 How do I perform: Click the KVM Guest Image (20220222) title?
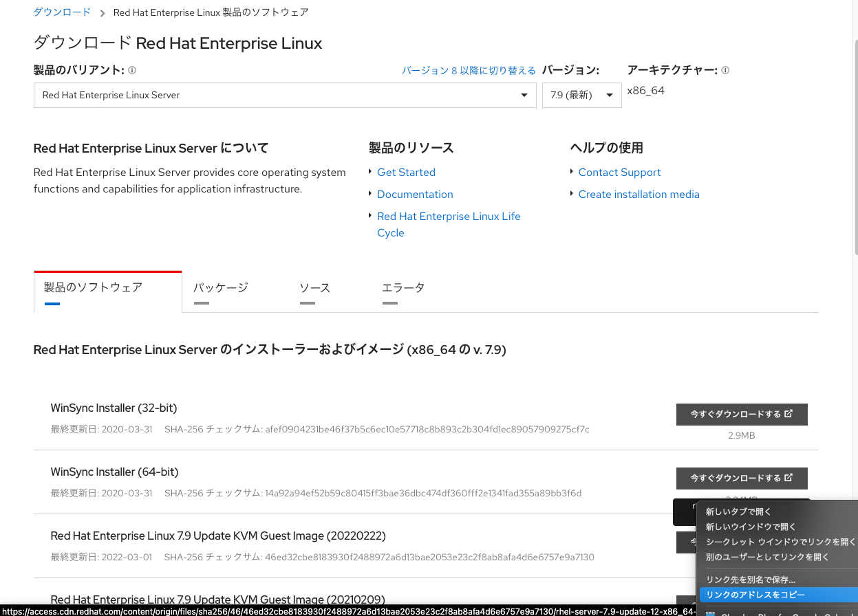click(218, 536)
